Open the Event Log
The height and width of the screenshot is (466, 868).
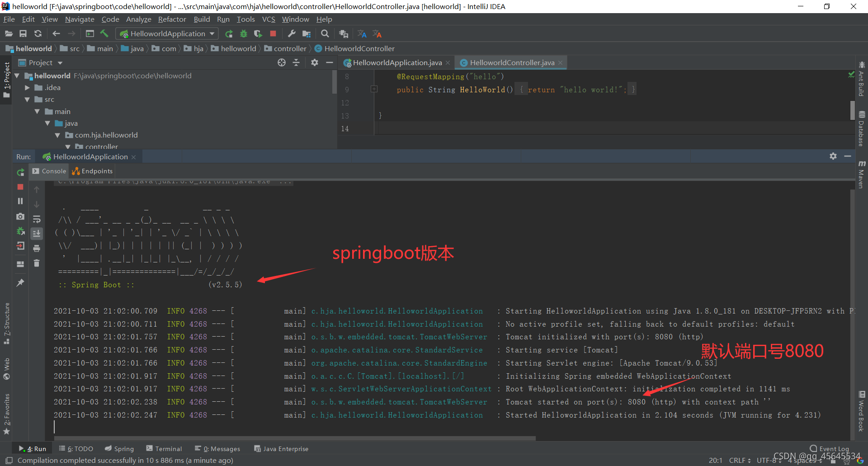pyautogui.click(x=830, y=449)
